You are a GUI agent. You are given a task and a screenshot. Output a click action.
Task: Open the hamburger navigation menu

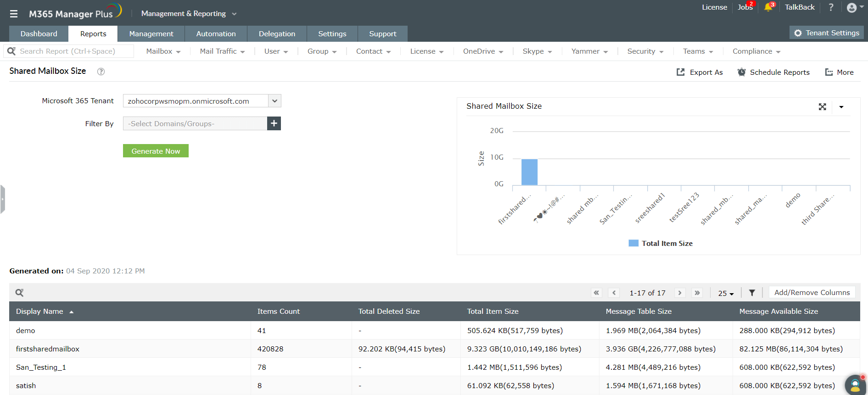[x=14, y=14]
